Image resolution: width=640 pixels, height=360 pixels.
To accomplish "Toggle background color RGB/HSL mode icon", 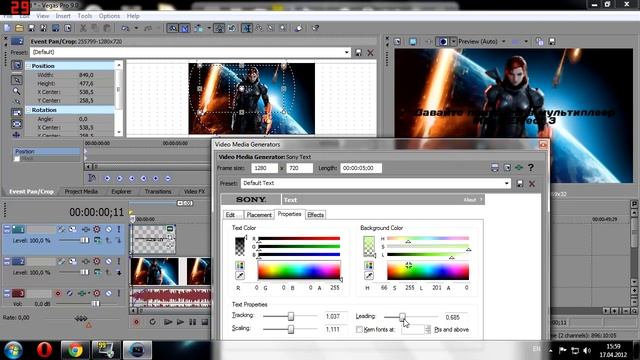I will (x=369, y=266).
